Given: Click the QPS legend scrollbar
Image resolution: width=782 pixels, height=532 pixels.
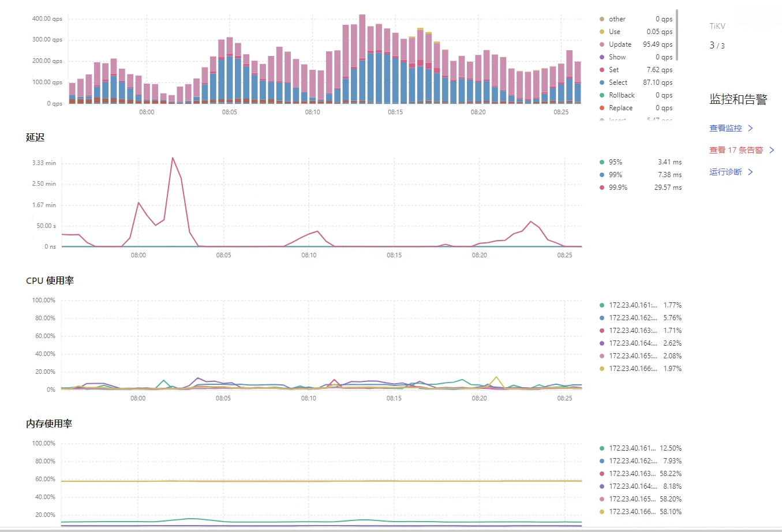Looking at the screenshot, I should coord(677,35).
